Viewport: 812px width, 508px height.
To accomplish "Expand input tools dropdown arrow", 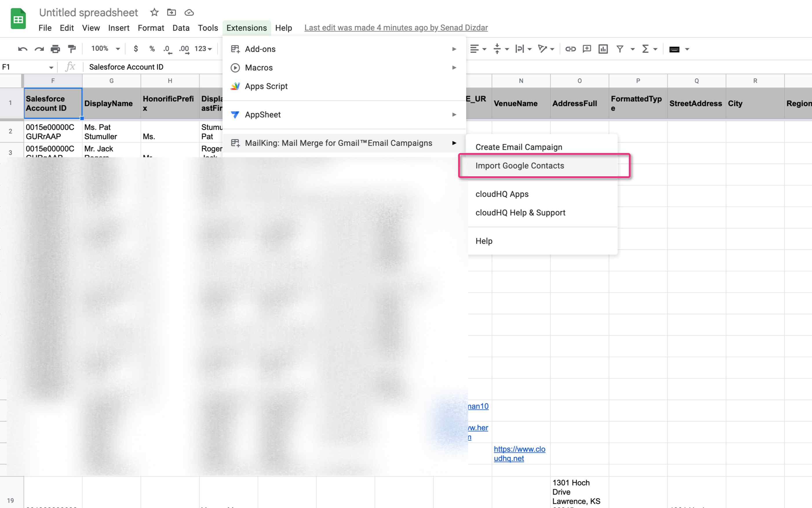I will (687, 49).
